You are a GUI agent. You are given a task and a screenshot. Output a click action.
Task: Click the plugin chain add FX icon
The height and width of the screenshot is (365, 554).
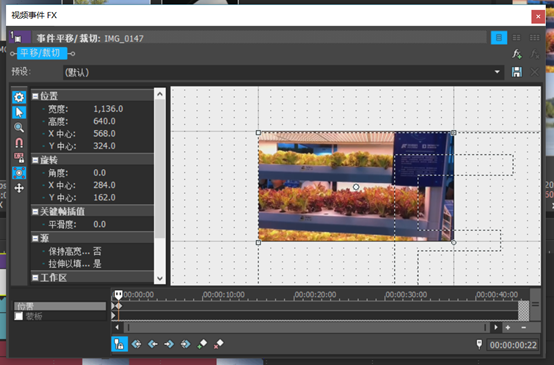coord(517,54)
